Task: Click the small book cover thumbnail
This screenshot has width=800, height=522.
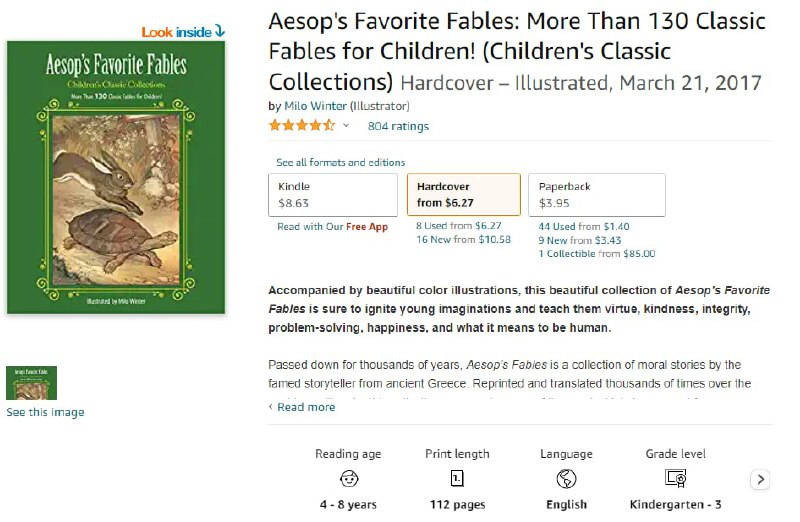Action: tap(31, 383)
